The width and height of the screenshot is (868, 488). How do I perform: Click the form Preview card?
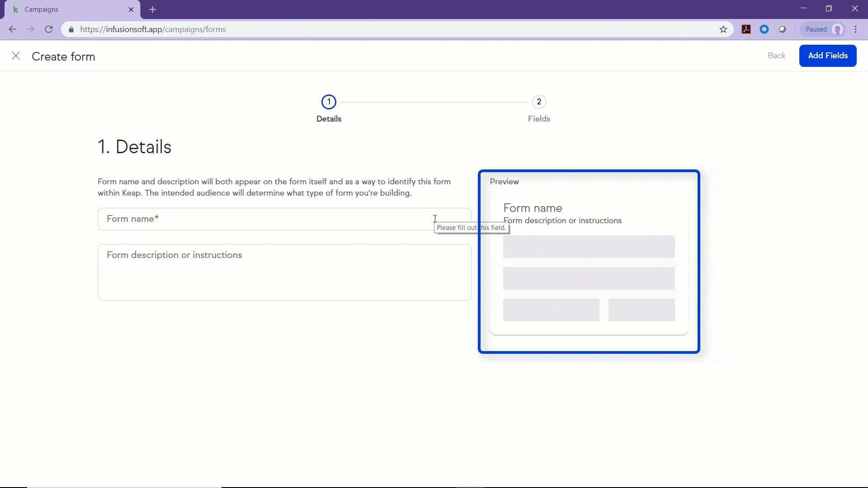589,262
